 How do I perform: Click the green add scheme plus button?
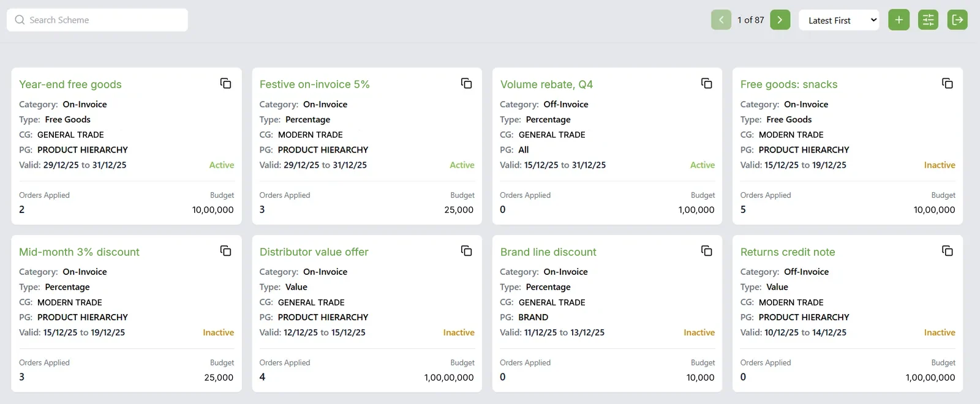899,20
